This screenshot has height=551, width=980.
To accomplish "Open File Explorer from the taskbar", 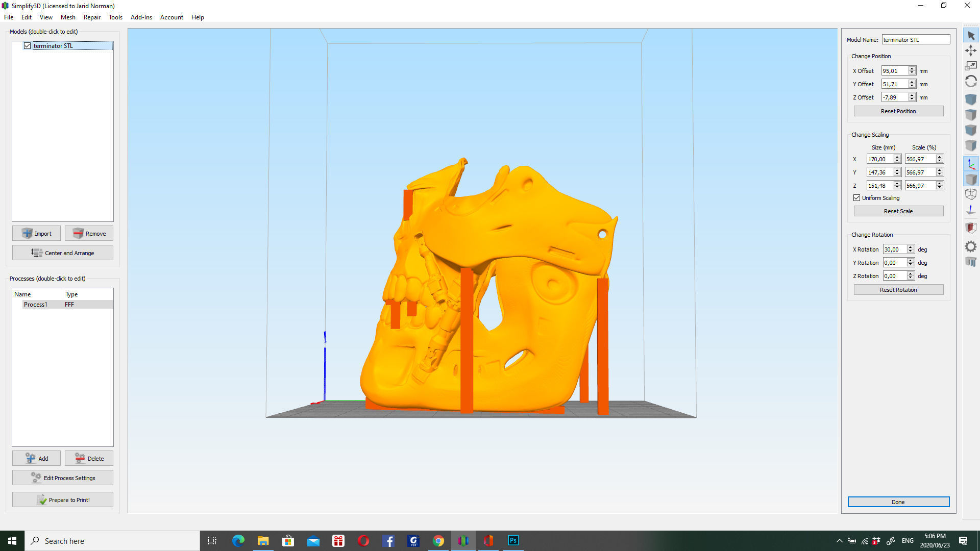I will click(x=263, y=541).
